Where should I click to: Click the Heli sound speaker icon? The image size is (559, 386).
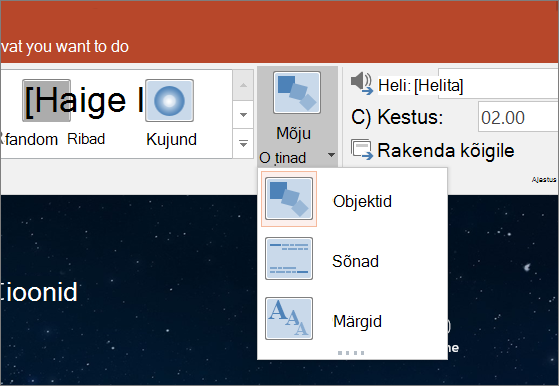click(x=361, y=83)
